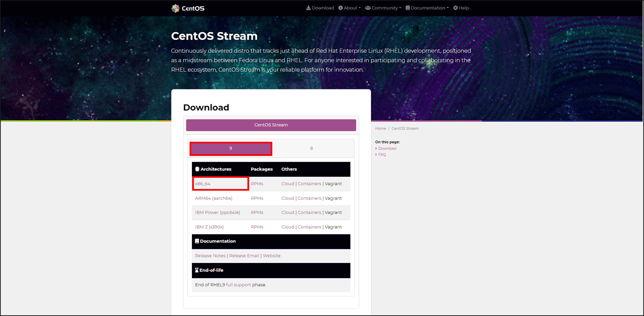Open the x86_64 architecture link
Screen dimensions: 644x316
(x=203, y=184)
